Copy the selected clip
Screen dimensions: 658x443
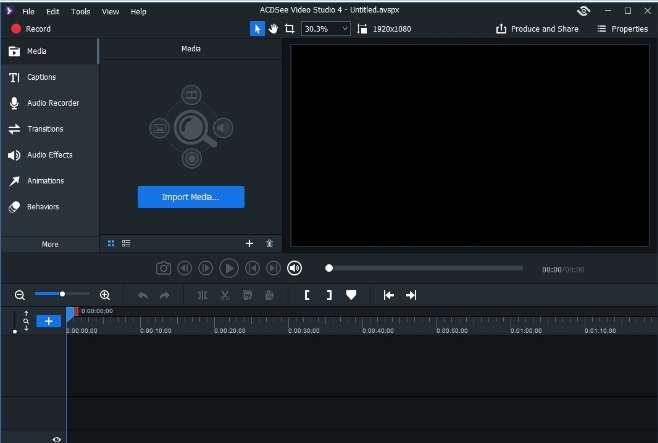point(248,295)
